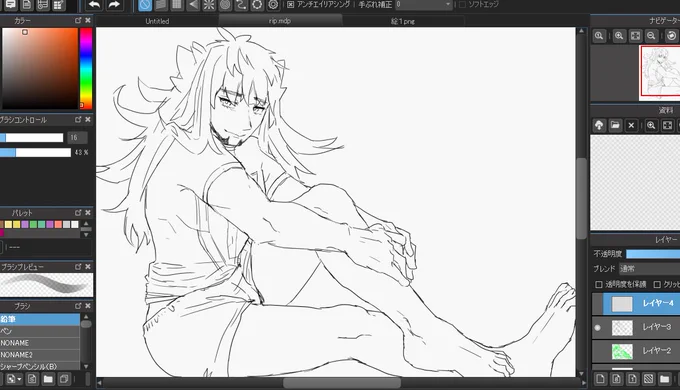Select the 鉛筆 brush in the brush list

[x=40, y=319]
